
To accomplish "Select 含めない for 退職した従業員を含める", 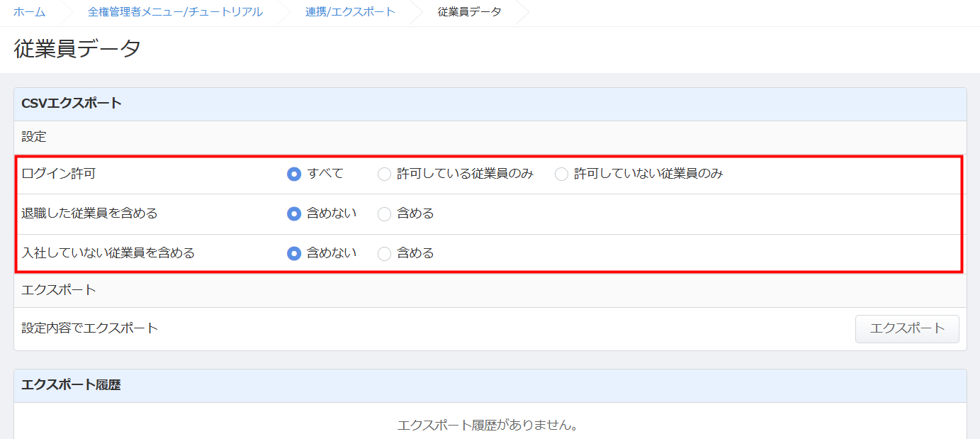I will coord(294,213).
